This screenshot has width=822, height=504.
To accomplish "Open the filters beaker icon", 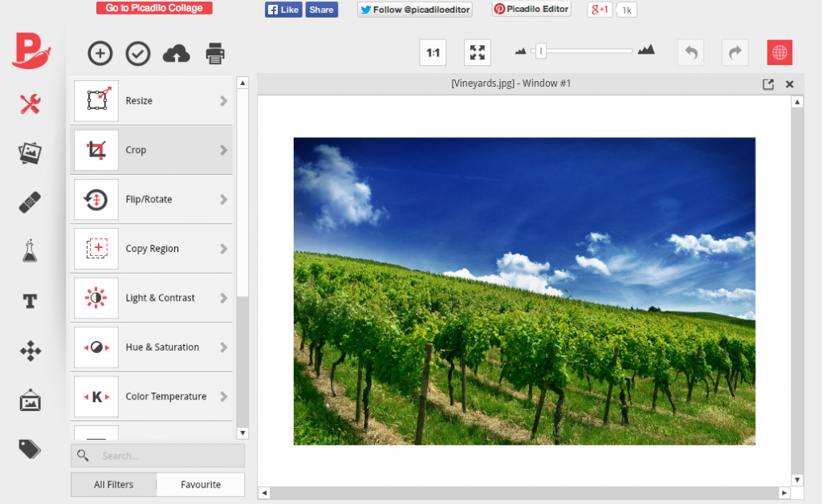I will pos(30,250).
